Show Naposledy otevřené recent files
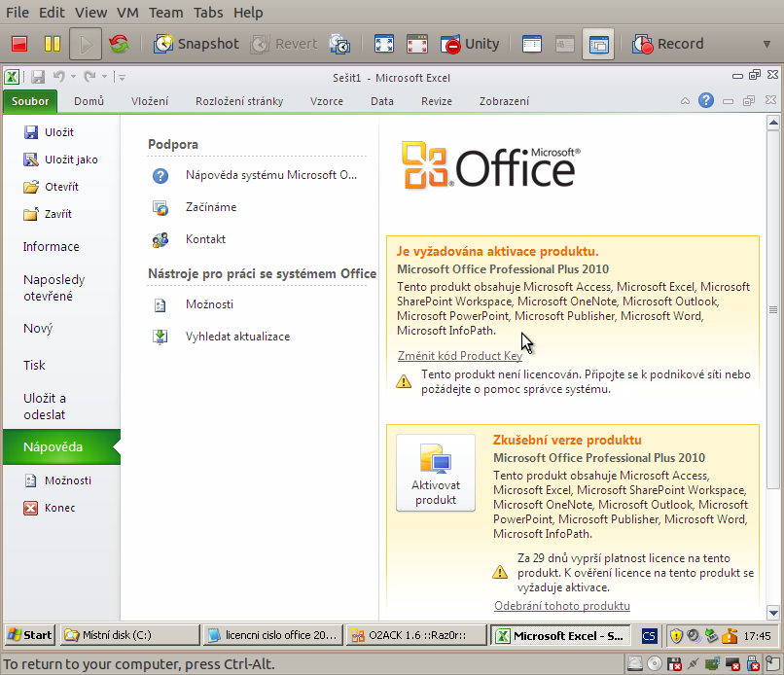 [x=54, y=288]
